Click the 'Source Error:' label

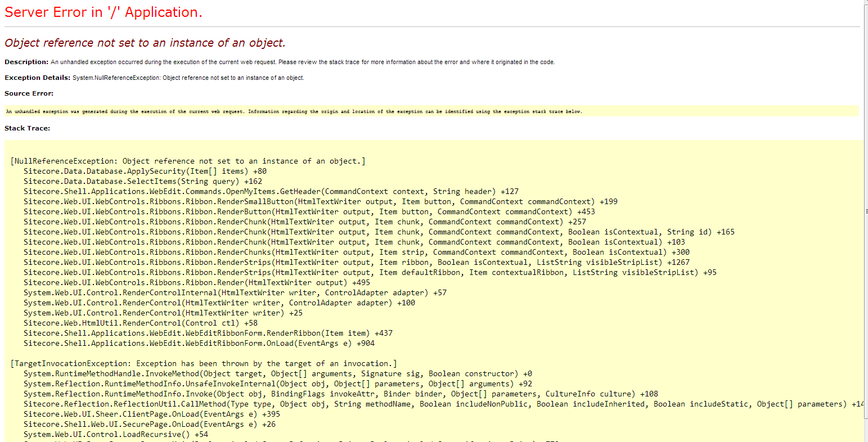click(x=29, y=93)
